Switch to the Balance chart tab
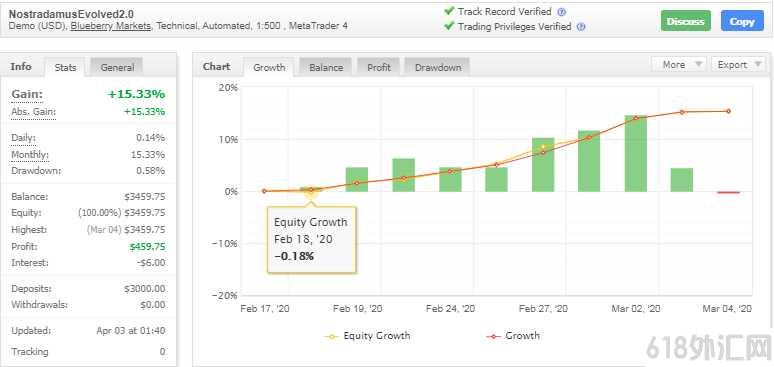This screenshot has height=367, width=774. (x=326, y=68)
